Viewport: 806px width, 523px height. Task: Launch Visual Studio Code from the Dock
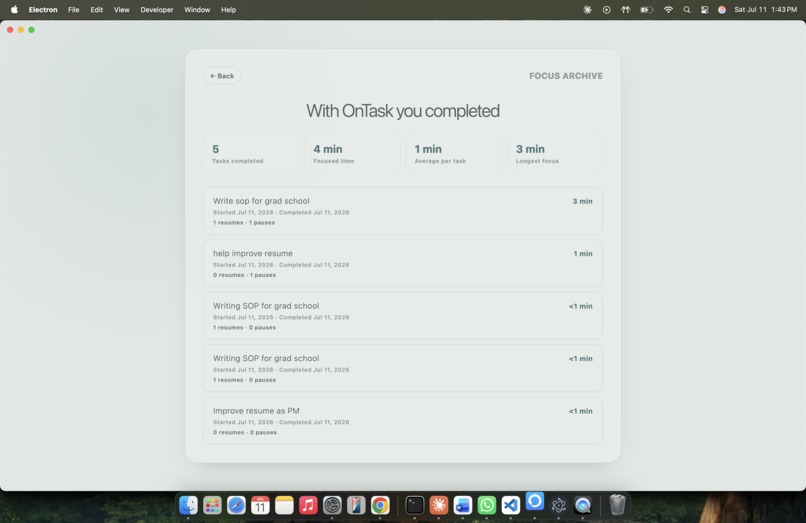tap(510, 505)
